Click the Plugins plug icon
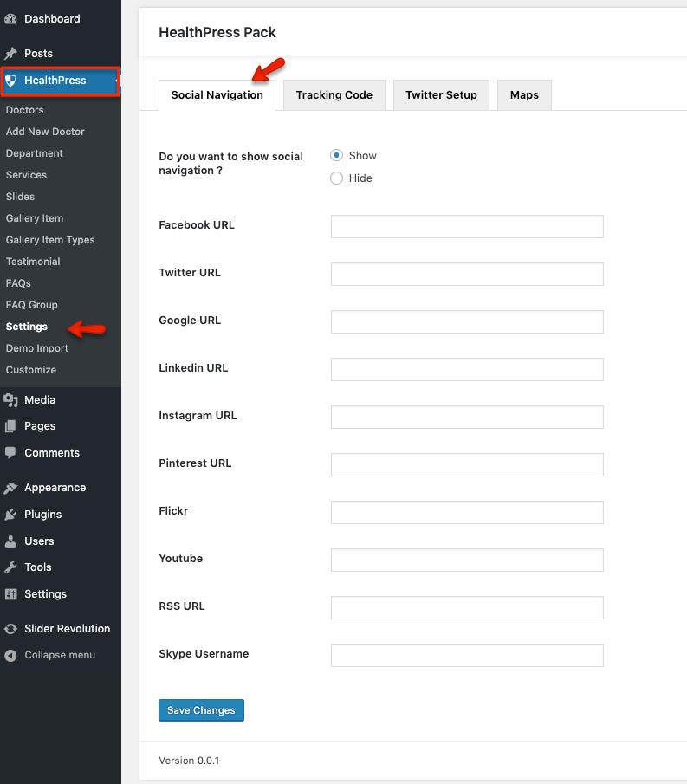 [x=10, y=515]
